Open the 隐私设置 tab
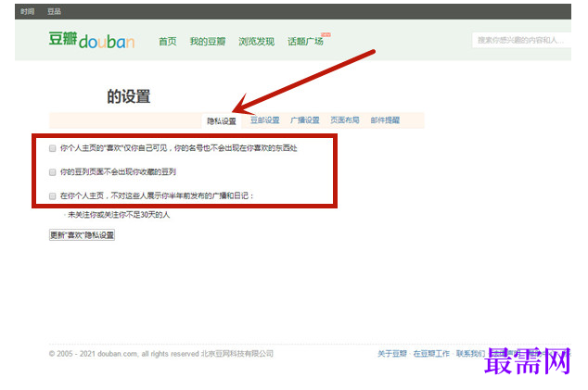This screenshot has width=588, height=390. [x=222, y=121]
